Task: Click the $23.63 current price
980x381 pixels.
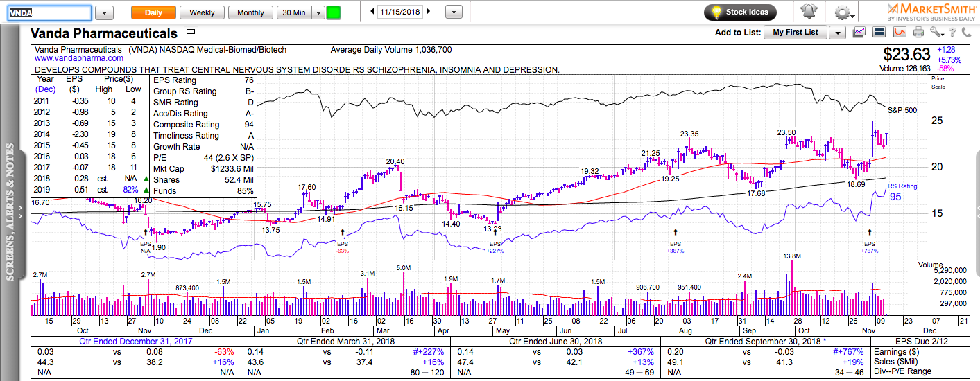Action: coord(906,54)
